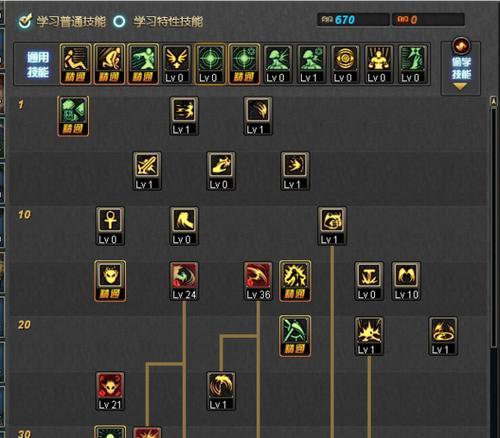Screen dimensions: 500x438
Task: Select the Lv 10 wings skill icon
Action: point(406,281)
